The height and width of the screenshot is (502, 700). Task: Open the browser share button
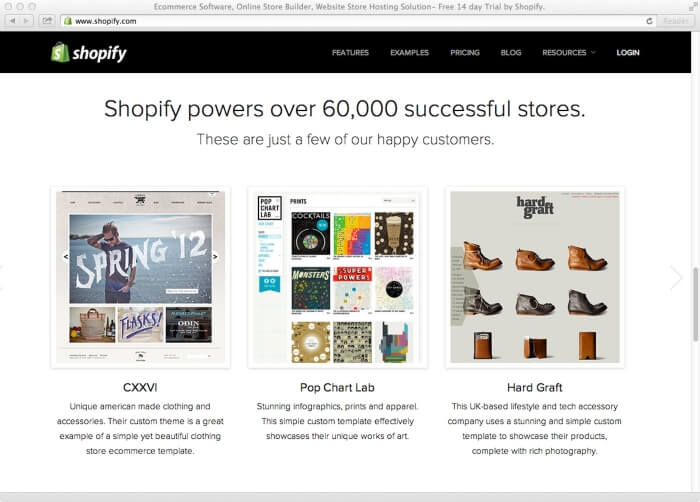click(x=47, y=21)
